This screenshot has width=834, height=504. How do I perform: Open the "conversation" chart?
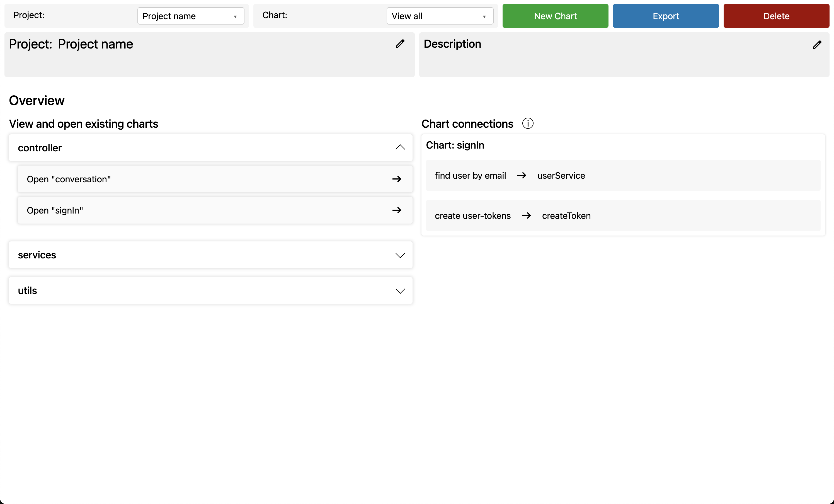pos(215,179)
